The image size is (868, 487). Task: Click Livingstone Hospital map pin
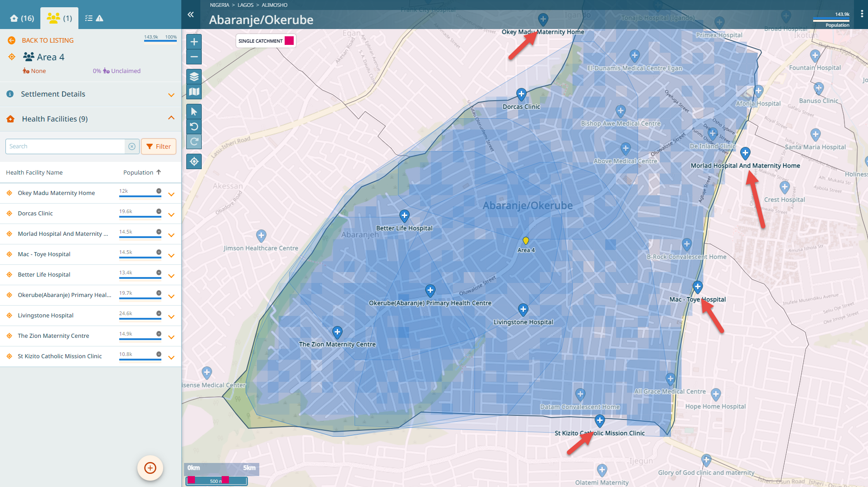pyautogui.click(x=523, y=310)
